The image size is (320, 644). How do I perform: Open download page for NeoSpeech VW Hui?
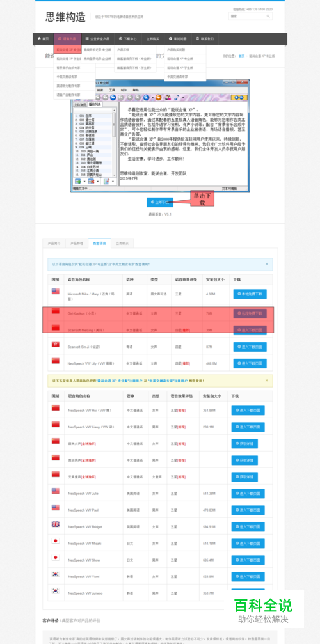pyautogui.click(x=248, y=411)
